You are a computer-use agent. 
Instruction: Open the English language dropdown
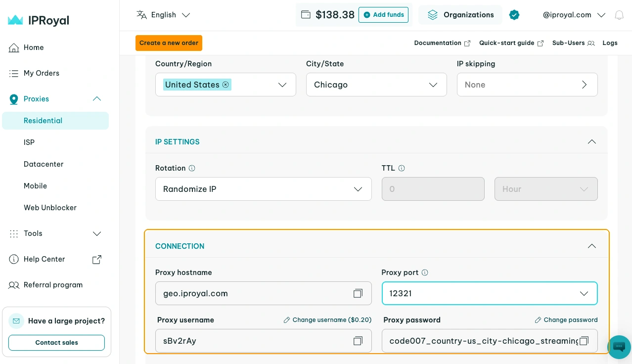point(164,15)
